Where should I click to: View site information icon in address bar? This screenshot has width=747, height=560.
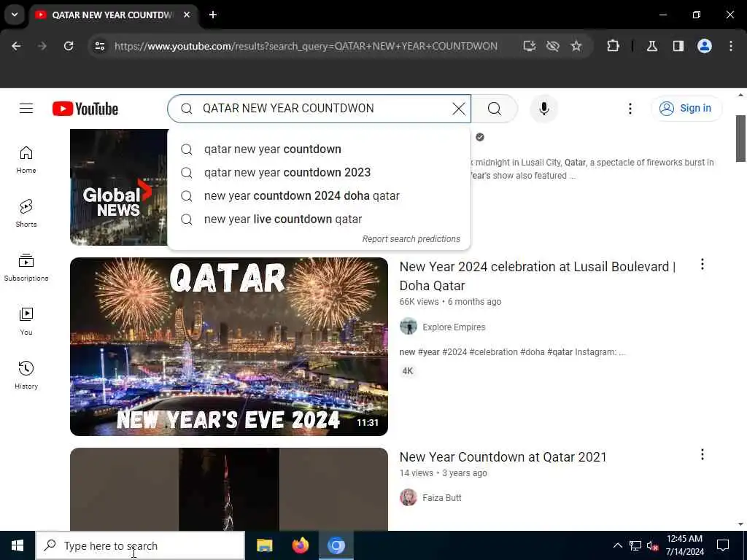click(x=99, y=46)
